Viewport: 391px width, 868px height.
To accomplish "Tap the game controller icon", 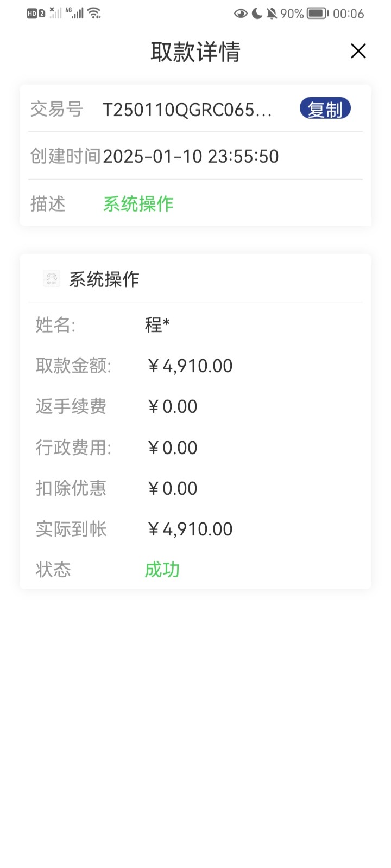I will [x=52, y=279].
